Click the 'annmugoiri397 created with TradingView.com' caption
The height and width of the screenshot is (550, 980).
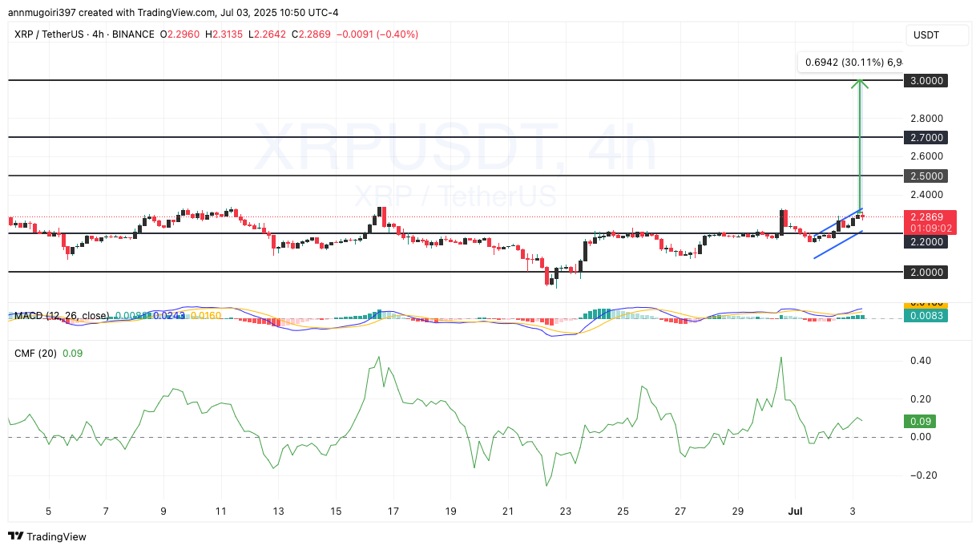[x=113, y=13]
